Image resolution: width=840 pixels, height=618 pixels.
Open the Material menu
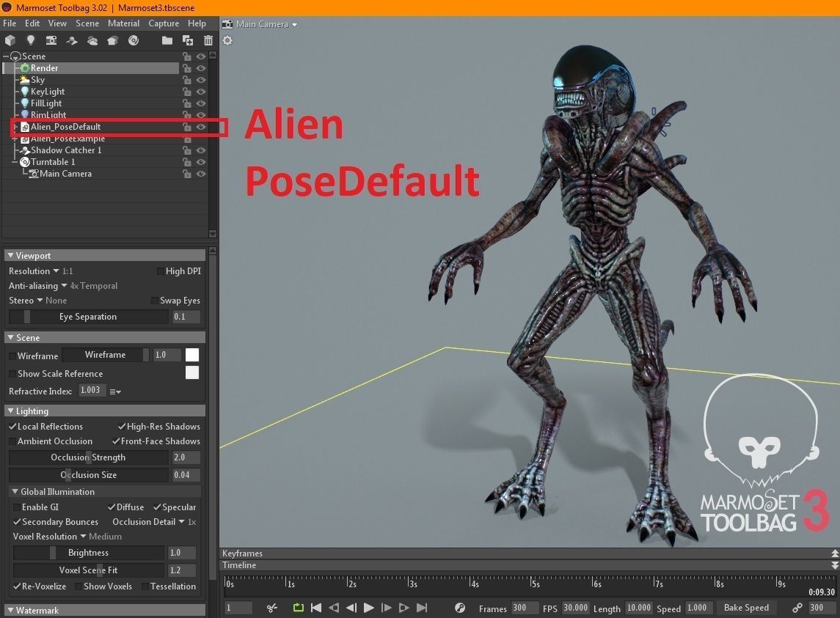pyautogui.click(x=123, y=23)
